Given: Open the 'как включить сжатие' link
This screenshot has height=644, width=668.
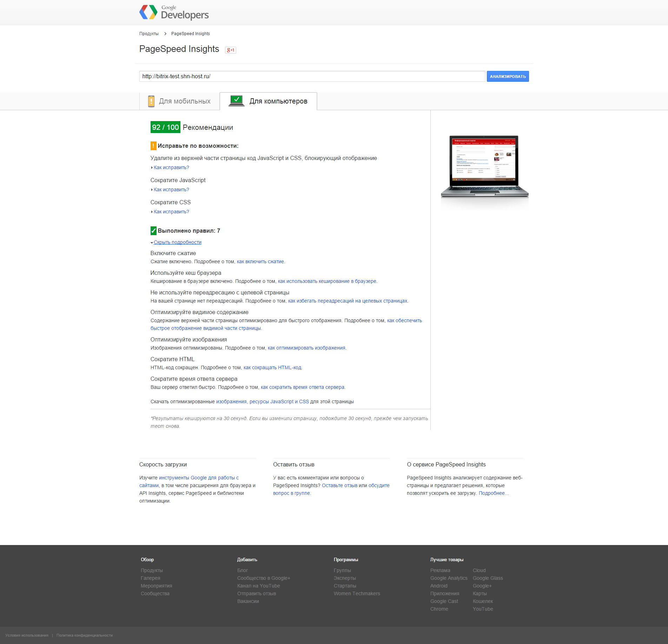Looking at the screenshot, I should tap(260, 262).
